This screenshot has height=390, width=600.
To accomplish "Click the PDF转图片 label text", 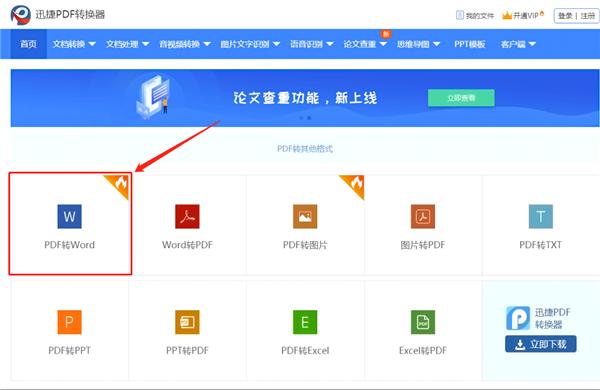I will [x=305, y=245].
